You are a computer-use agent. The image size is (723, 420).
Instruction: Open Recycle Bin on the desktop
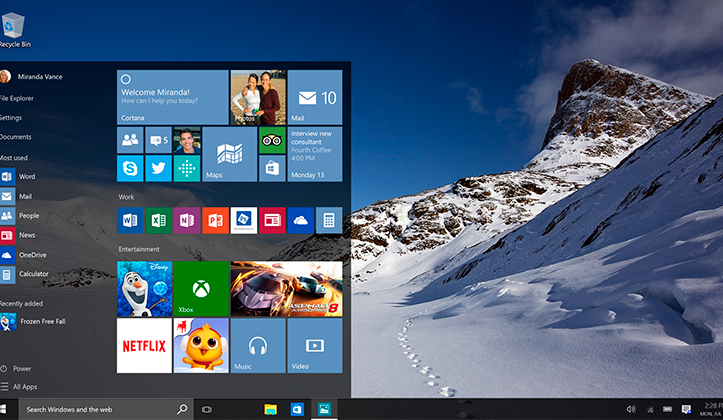(x=15, y=30)
